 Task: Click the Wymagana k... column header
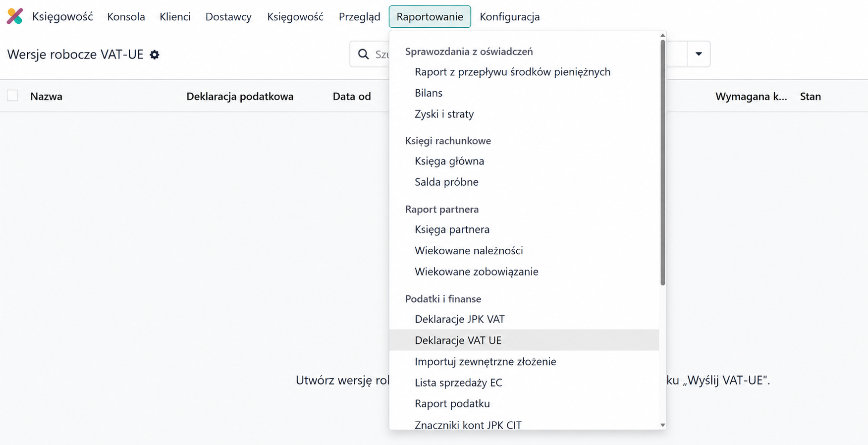click(751, 96)
